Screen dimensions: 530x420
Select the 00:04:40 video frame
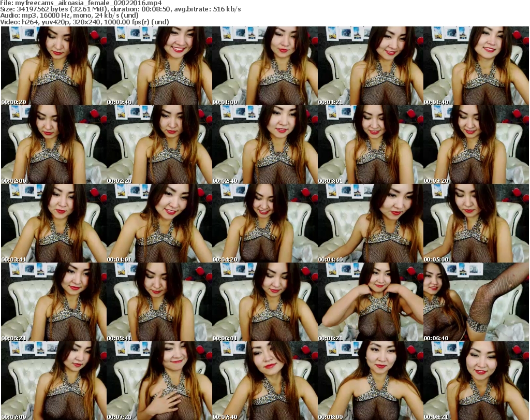pos(371,224)
